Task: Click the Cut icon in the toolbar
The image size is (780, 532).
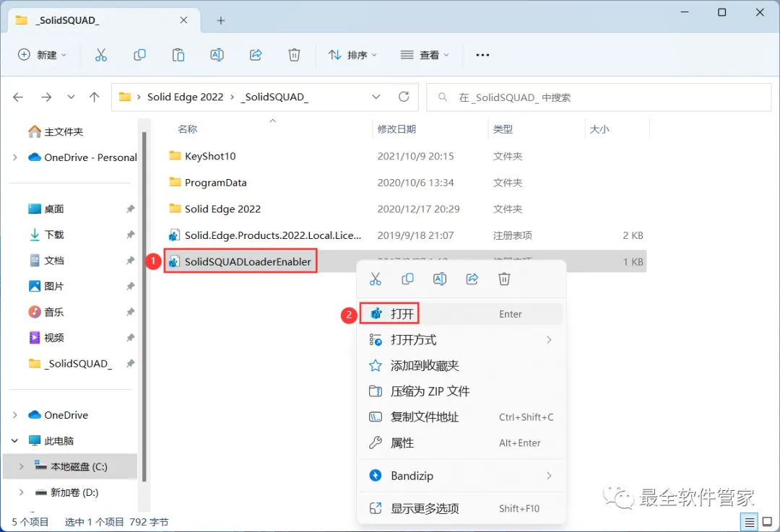Action: (101, 55)
